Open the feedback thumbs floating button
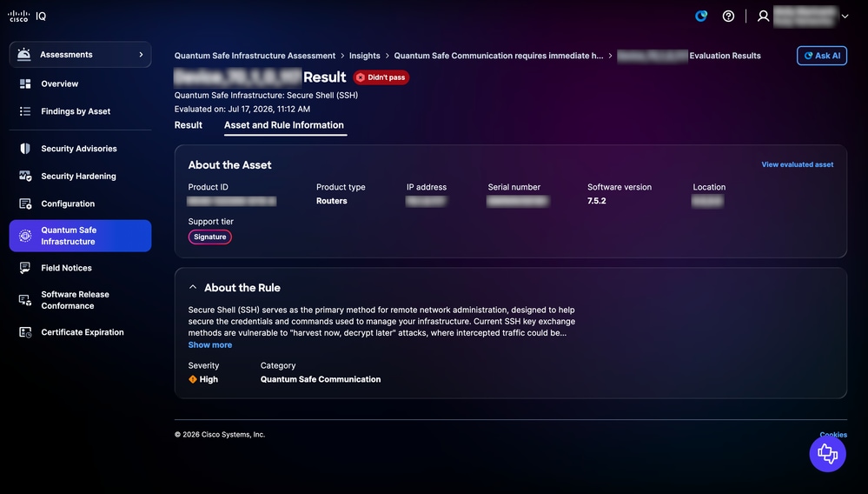868x494 pixels. pos(827,454)
